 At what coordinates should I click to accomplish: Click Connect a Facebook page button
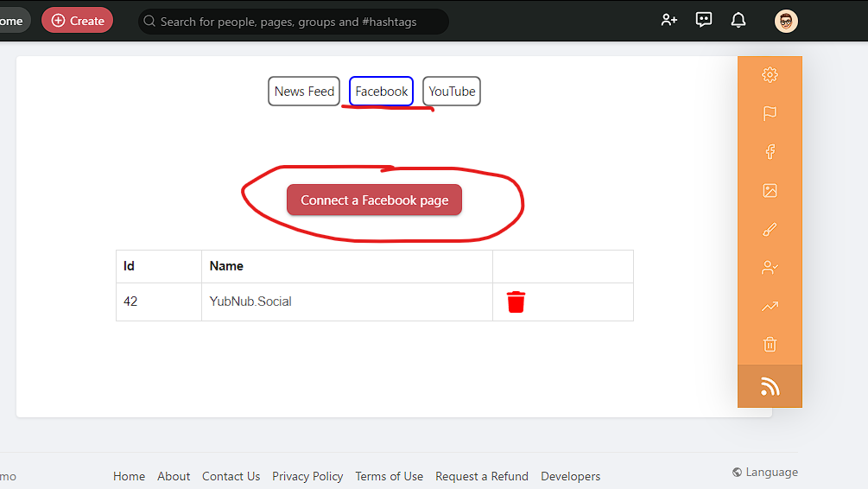(374, 200)
